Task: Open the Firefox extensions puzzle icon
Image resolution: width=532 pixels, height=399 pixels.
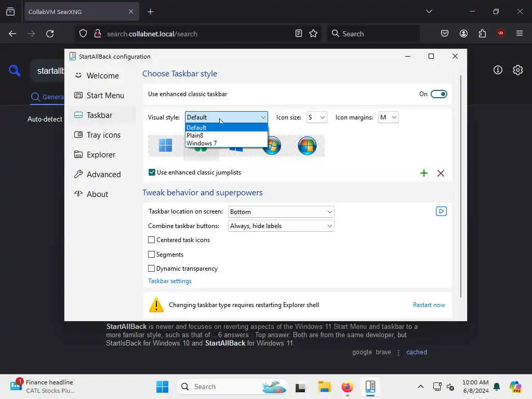Action: [482, 33]
